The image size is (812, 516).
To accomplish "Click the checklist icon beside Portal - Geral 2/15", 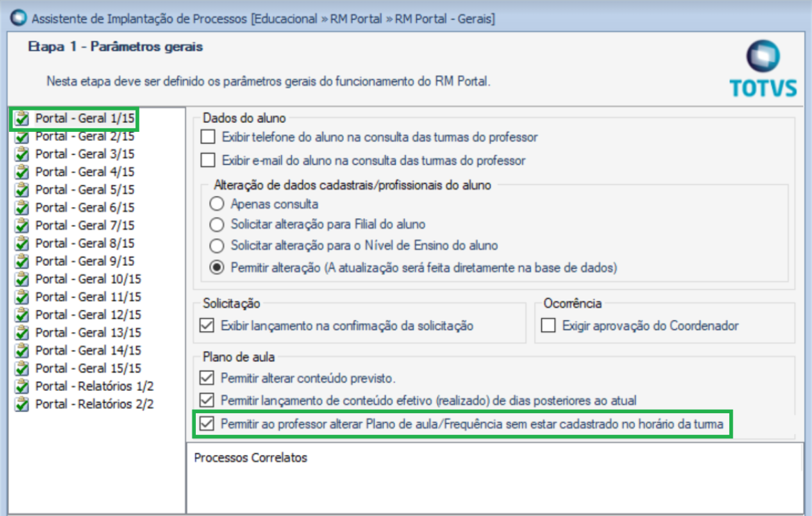I will (22, 137).
